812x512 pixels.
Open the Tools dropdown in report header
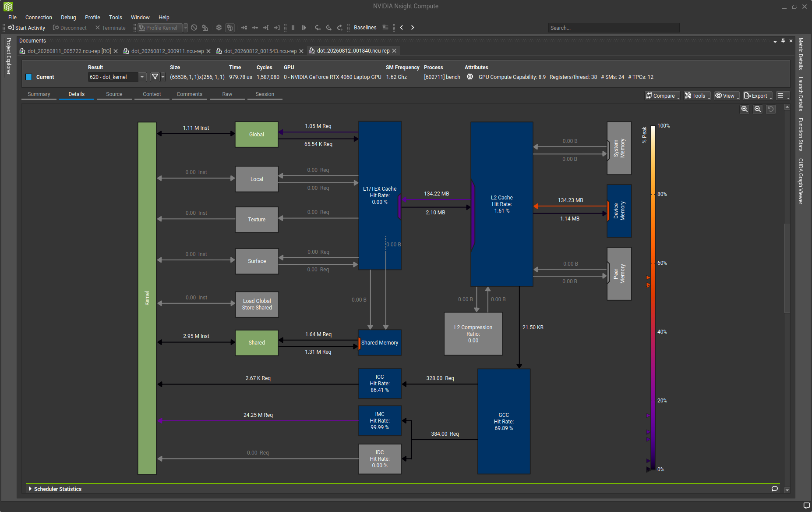tap(697, 96)
